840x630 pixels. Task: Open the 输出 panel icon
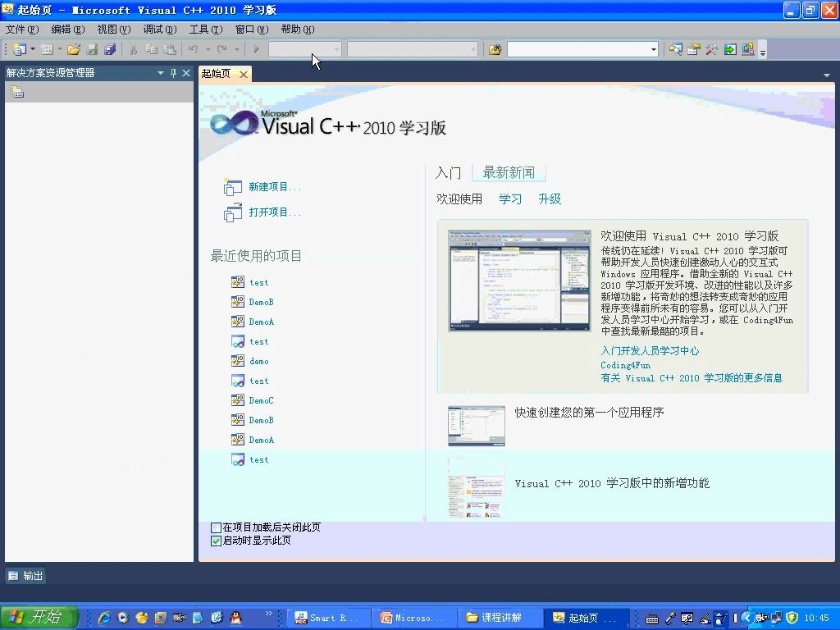pyautogui.click(x=13, y=576)
